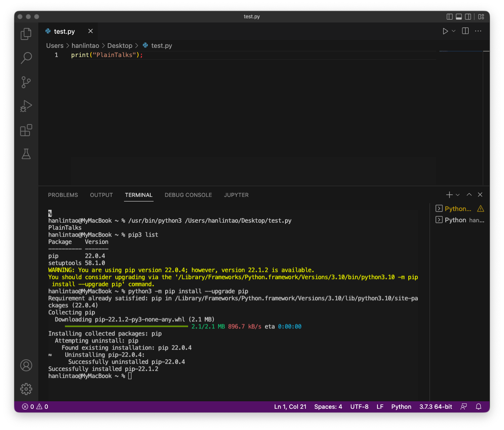Click the terminal warning triangle icon
504x430 pixels.
point(481,209)
